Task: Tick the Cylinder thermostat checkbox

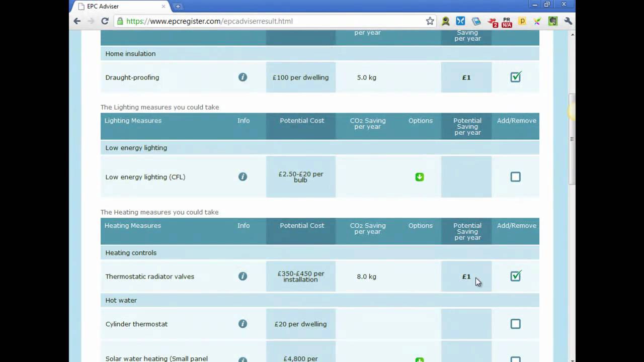Action: 516,324
